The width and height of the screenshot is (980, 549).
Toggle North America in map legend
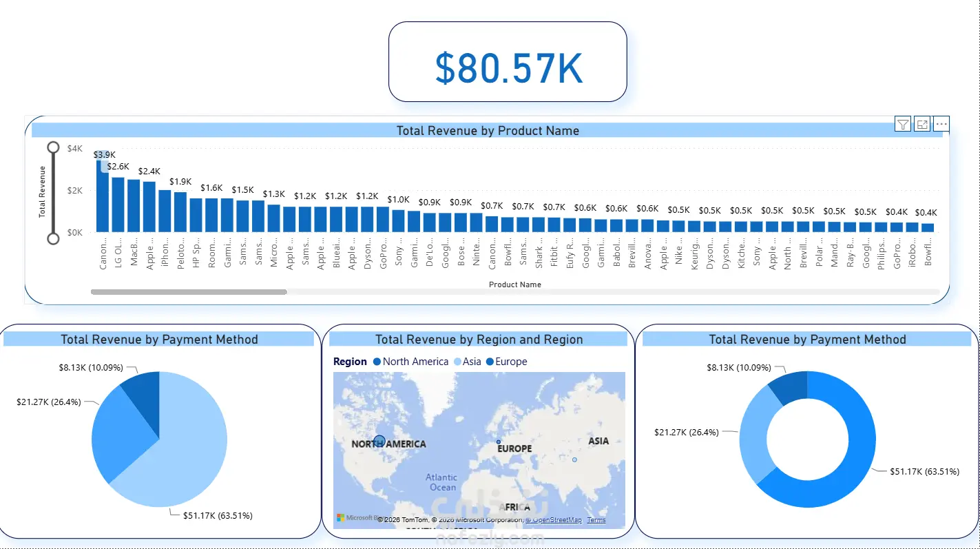(410, 362)
